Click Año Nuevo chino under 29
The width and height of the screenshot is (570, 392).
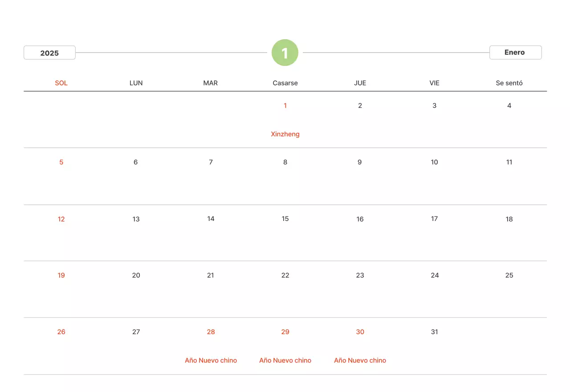pyautogui.click(x=285, y=360)
